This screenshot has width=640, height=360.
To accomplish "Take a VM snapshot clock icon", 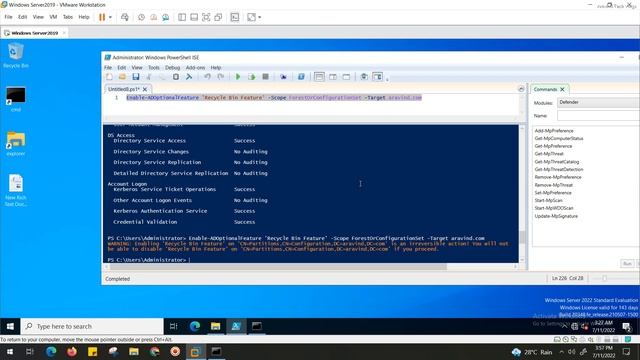I will coord(141,17).
